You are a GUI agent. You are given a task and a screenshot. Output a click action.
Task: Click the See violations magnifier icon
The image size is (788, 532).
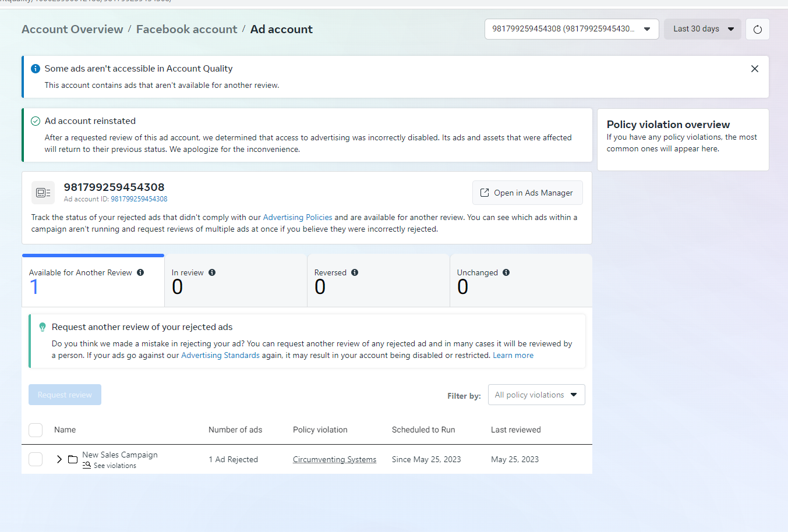click(86, 465)
